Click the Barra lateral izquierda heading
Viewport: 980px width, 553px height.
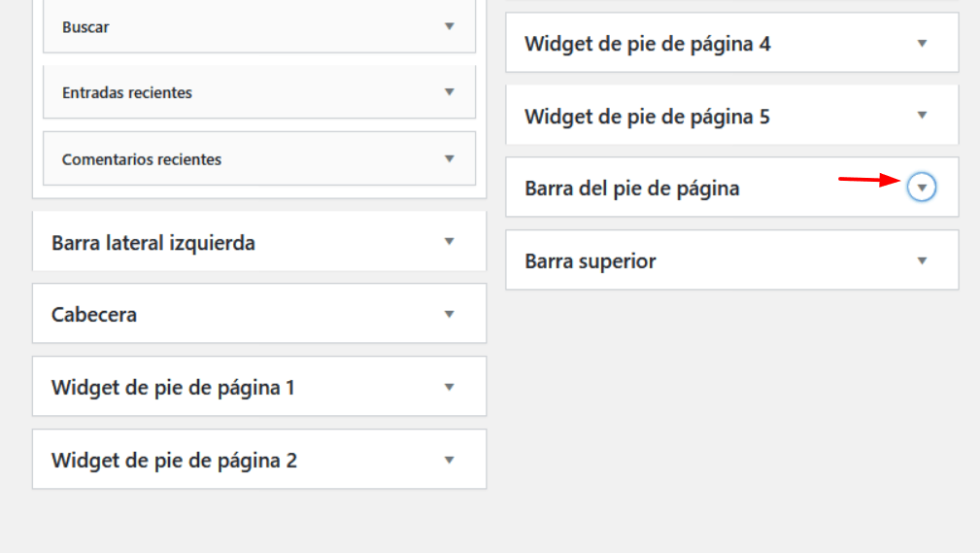click(x=153, y=243)
